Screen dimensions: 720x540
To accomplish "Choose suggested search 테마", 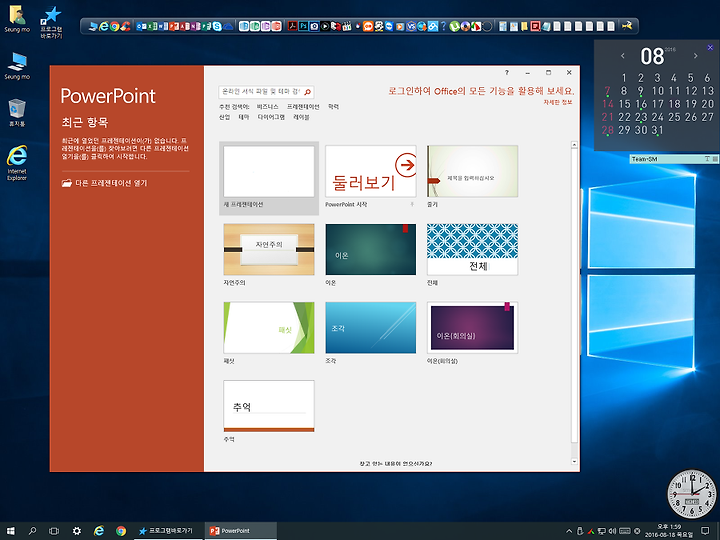I will tap(244, 117).
